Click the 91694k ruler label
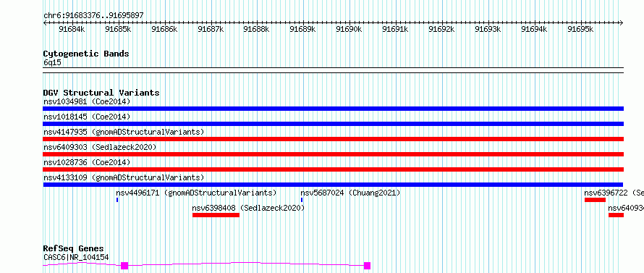644x273 pixels. pyautogui.click(x=534, y=29)
